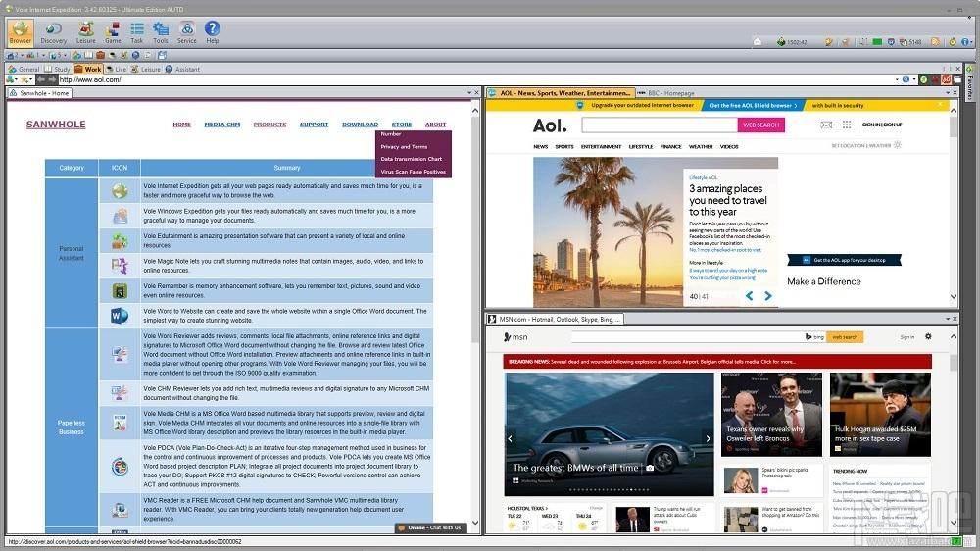Image resolution: width=980 pixels, height=551 pixels.
Task: Click the green go icon beside the address bar
Action: tap(923, 79)
